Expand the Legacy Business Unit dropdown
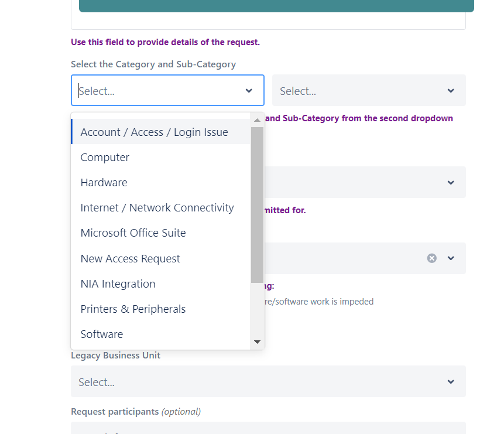The width and height of the screenshot is (504, 434). (268, 381)
